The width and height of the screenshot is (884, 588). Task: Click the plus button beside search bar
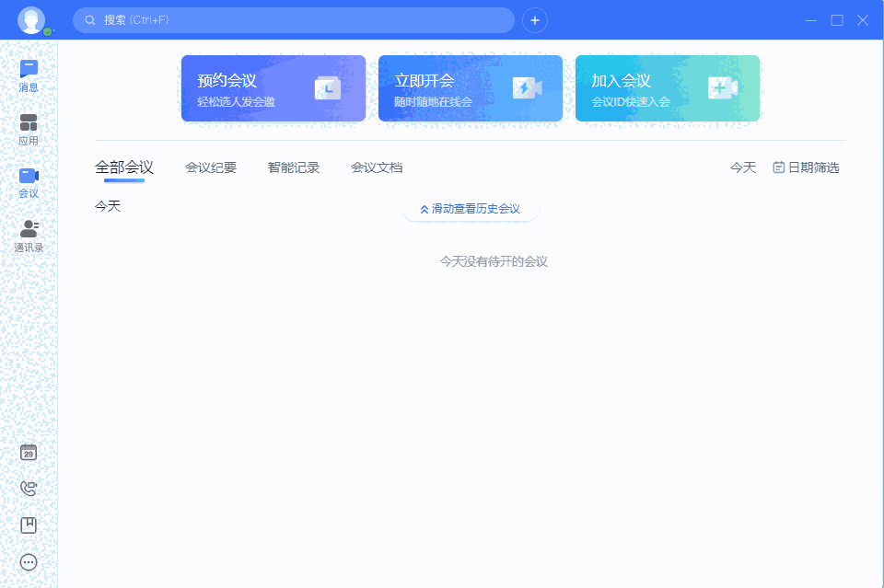click(535, 19)
